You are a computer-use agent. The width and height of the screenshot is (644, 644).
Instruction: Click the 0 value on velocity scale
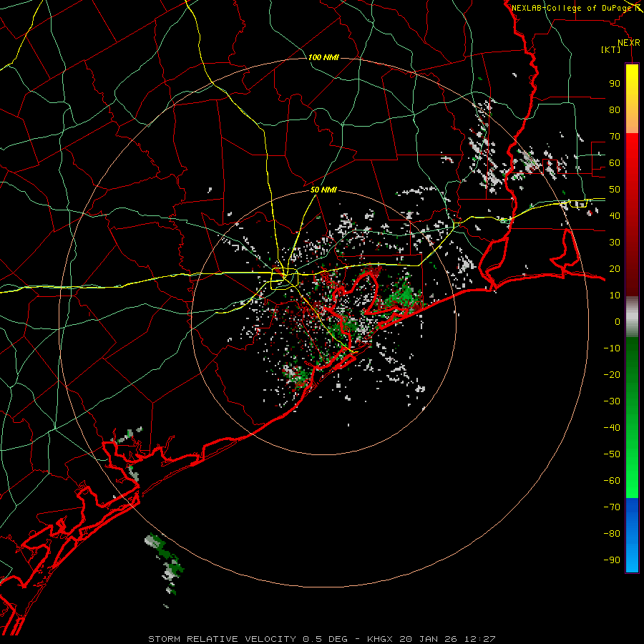618,321
